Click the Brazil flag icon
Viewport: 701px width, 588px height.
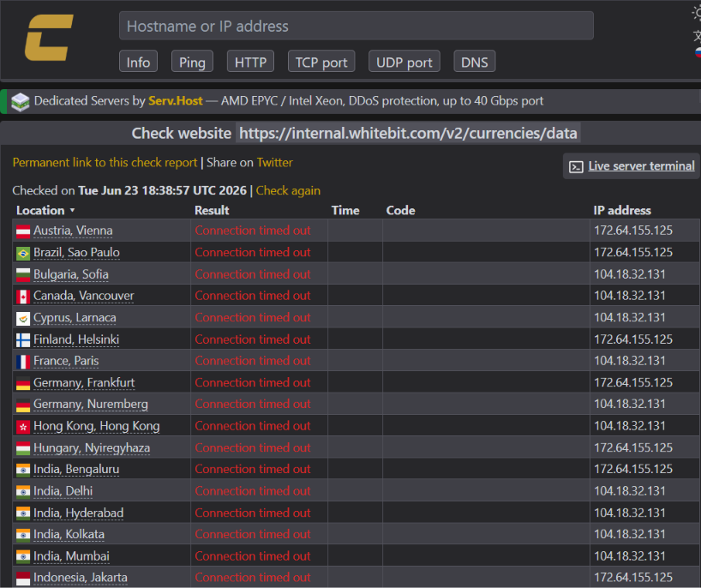coord(23,253)
